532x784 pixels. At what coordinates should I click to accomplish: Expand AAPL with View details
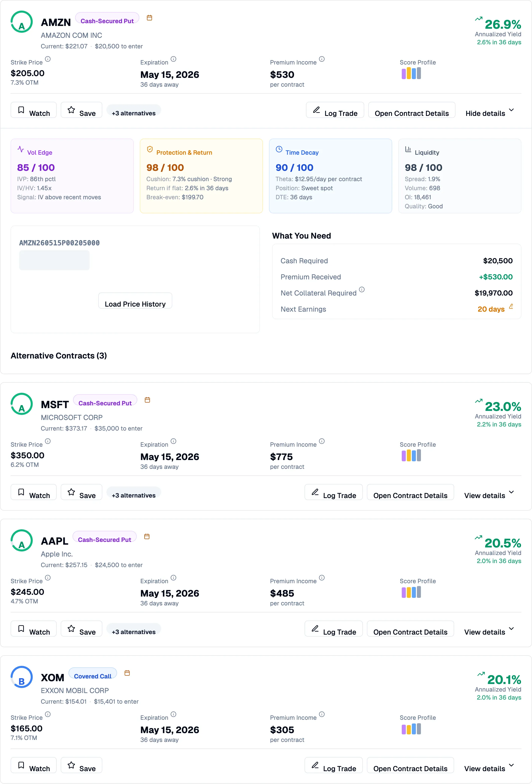pos(489,629)
